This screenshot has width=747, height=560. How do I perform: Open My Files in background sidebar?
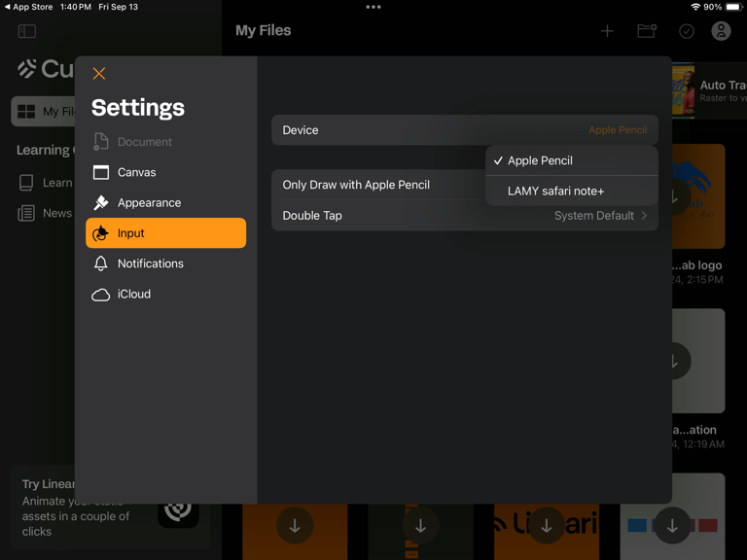44,112
